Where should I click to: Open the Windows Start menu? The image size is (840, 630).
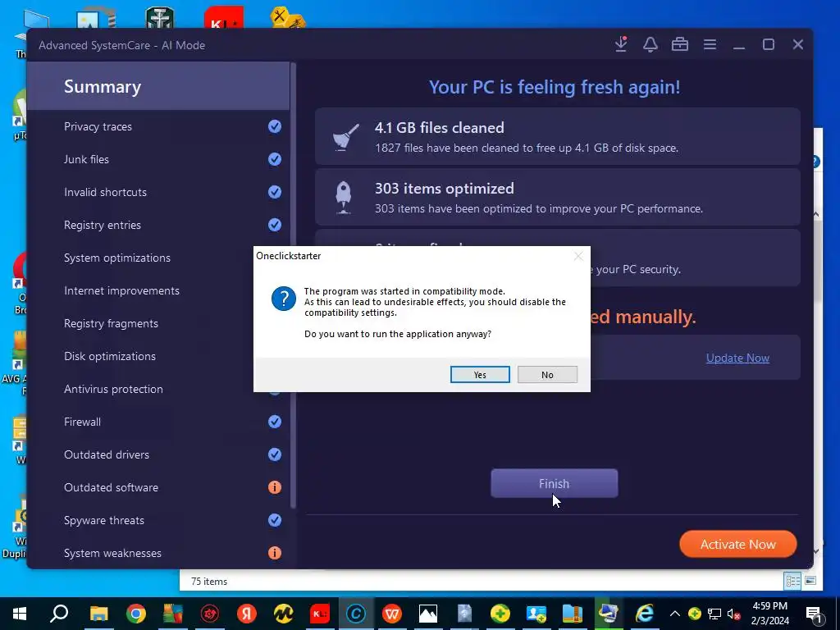click(20, 614)
